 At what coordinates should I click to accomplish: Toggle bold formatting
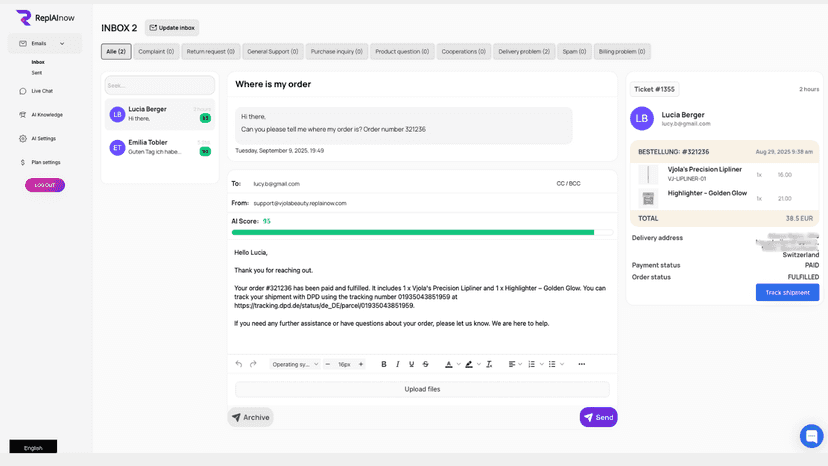pyautogui.click(x=384, y=364)
